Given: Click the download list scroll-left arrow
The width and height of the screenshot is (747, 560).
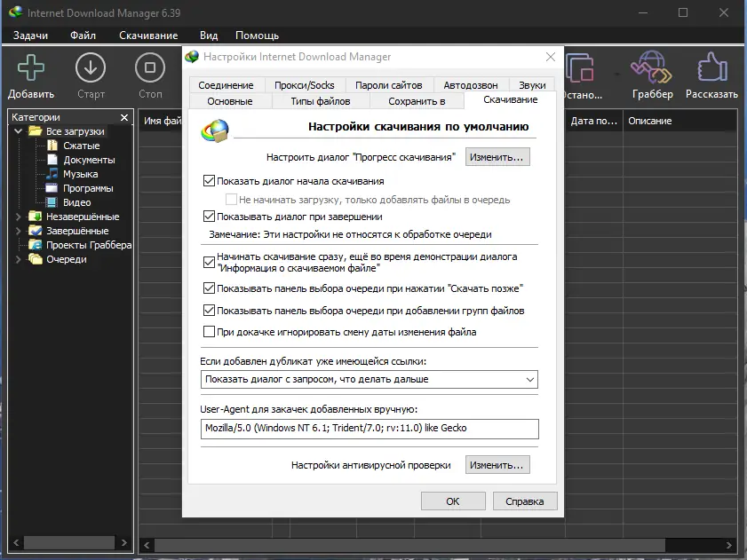Looking at the screenshot, I should click(147, 545).
